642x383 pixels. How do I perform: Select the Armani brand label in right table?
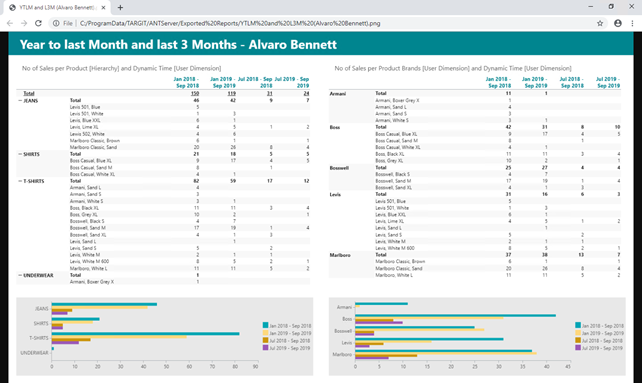pos(338,94)
